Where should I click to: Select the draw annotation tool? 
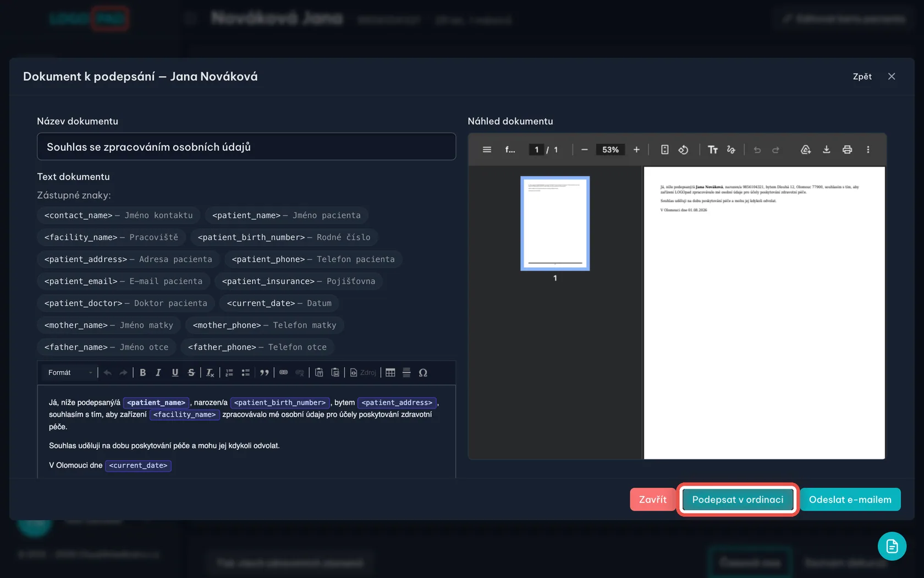(731, 150)
